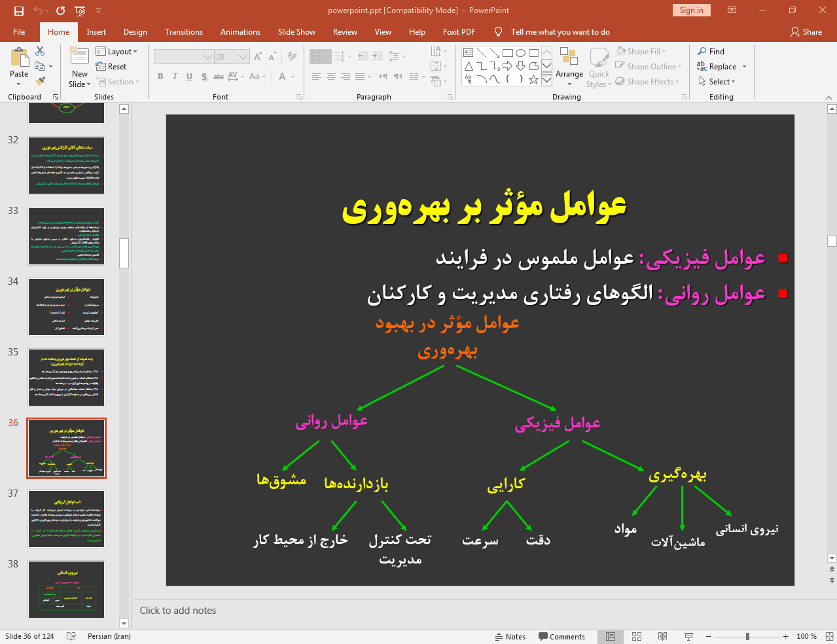Expand the shapes gallery More arrow
Image resolution: width=837 pixels, height=644 pixels.
click(x=546, y=79)
